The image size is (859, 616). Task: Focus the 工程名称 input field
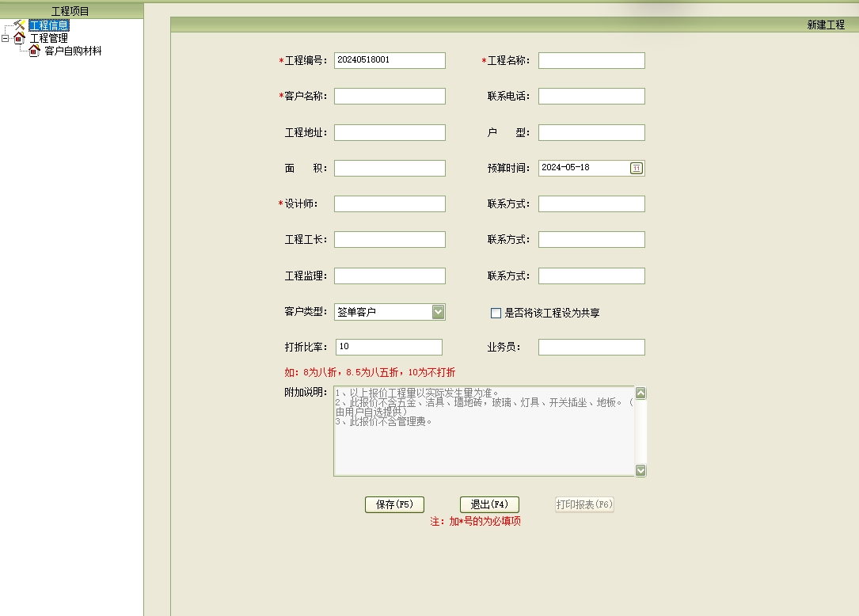(x=591, y=61)
